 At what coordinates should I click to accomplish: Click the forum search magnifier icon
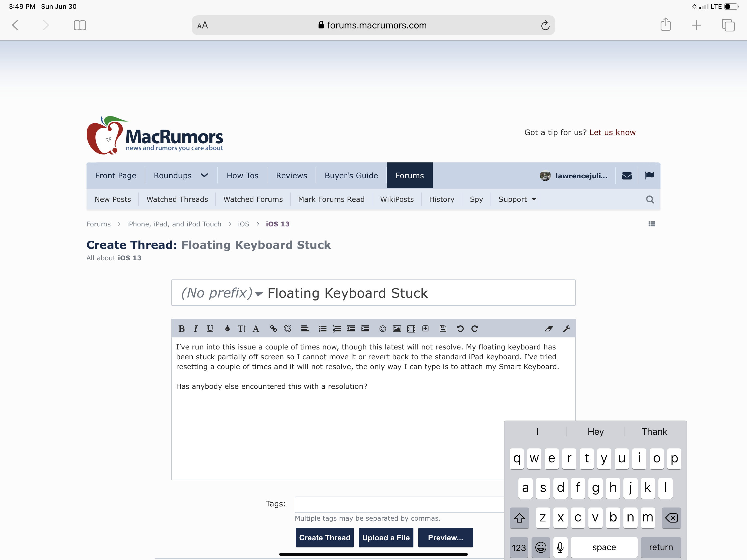pyautogui.click(x=650, y=200)
